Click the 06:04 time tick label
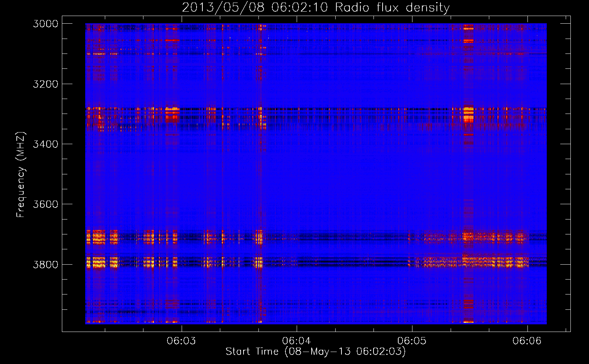Image resolution: width=589 pixels, height=364 pixels. tap(297, 341)
